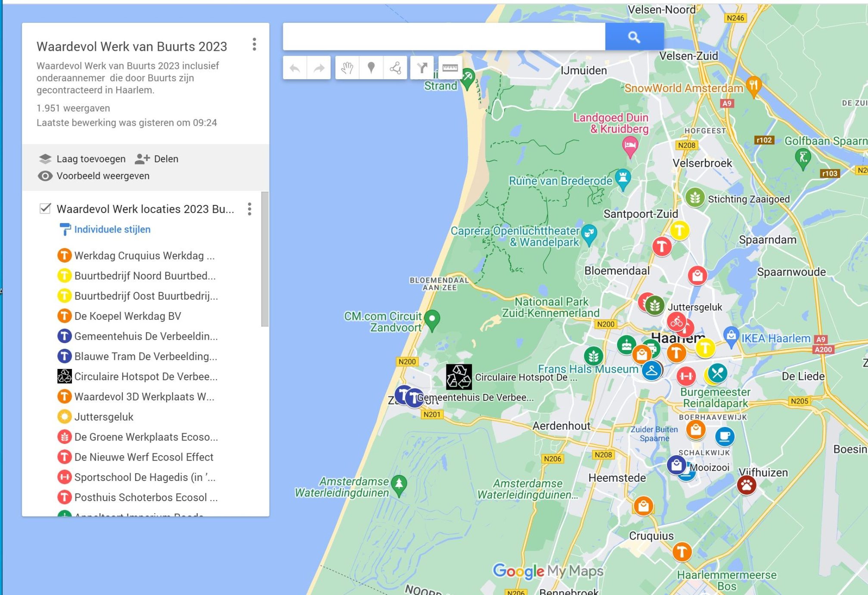
Task: Click the green plant marker near Frans Hals Museum
Action: pos(593,356)
